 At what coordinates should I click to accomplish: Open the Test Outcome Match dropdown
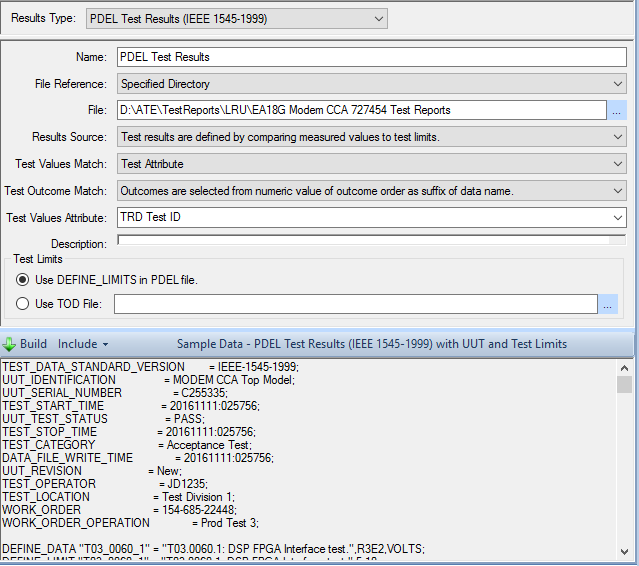pos(372,191)
